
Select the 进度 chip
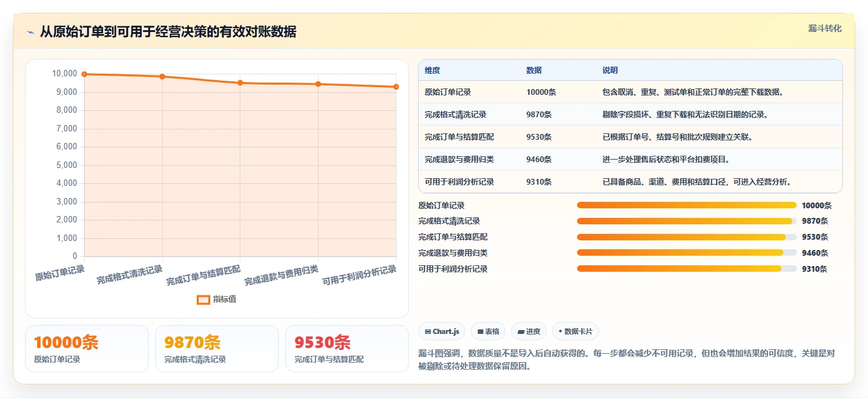[529, 331]
